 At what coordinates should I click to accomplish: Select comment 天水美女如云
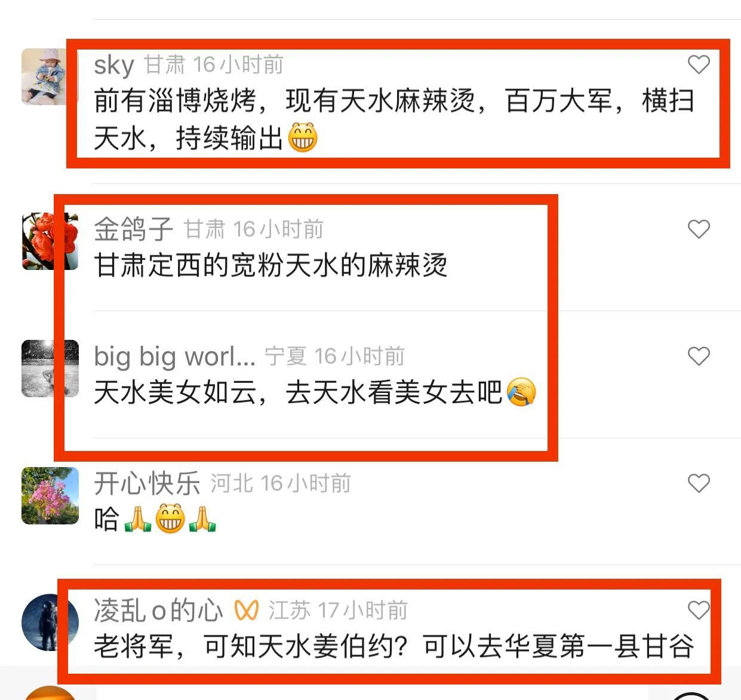[315, 392]
